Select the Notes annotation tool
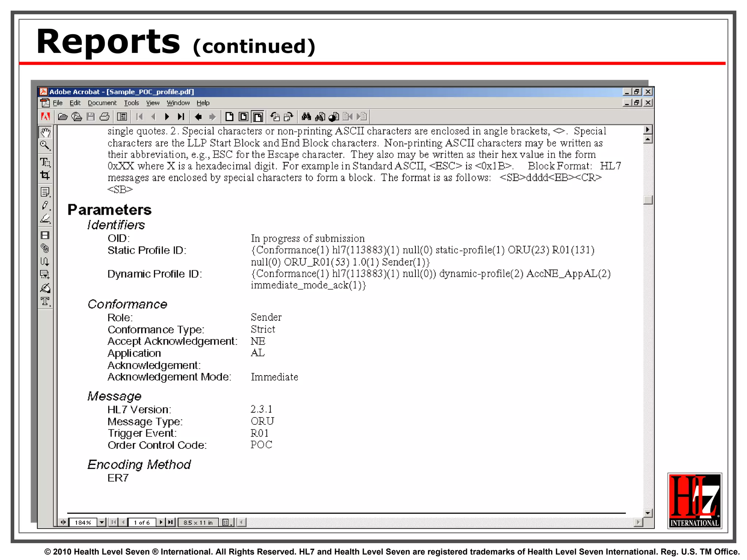This screenshot has width=747, height=560. point(45,192)
